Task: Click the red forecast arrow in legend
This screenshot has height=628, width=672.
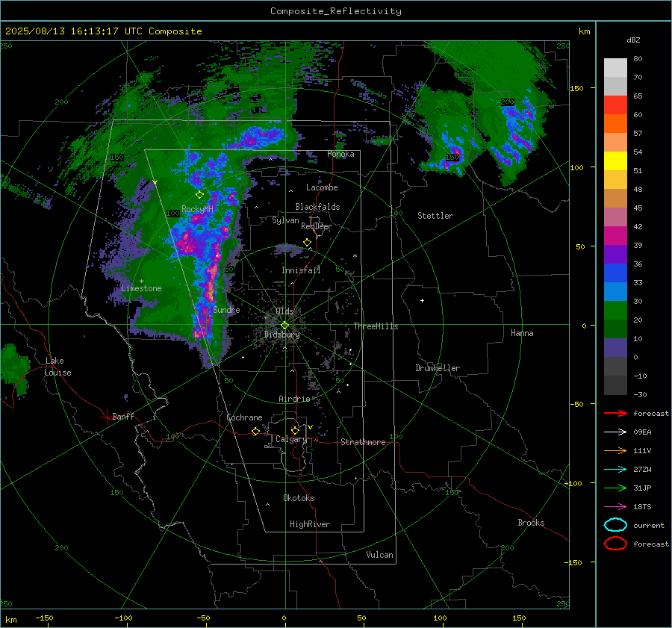Action: (x=615, y=413)
